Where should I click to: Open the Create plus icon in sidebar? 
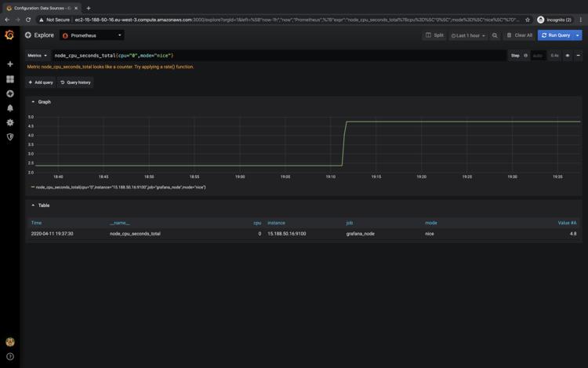pyautogui.click(x=9, y=64)
